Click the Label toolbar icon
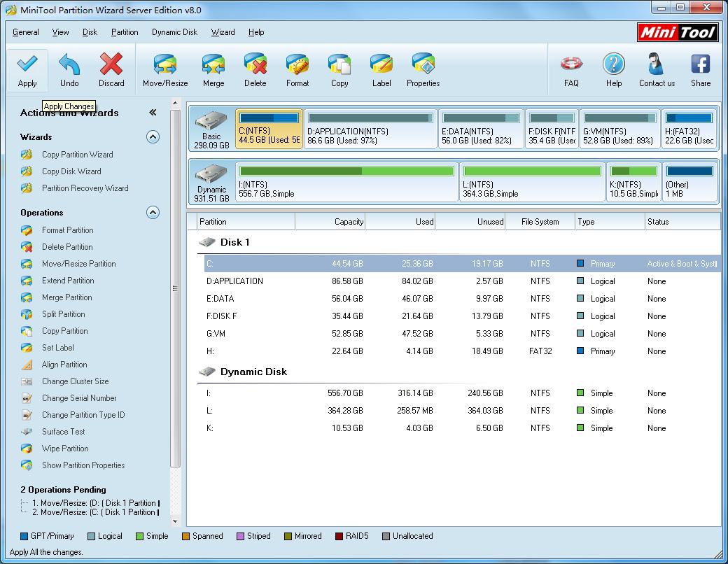 [x=381, y=64]
